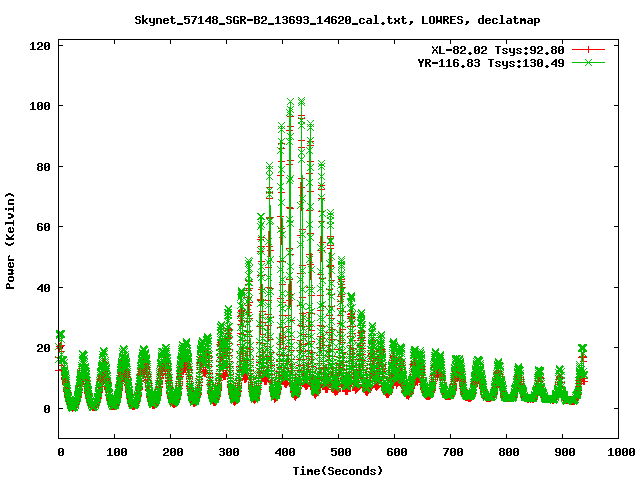Click the y-axis tick value 60
The width and height of the screenshot is (640, 480).
pos(44,227)
